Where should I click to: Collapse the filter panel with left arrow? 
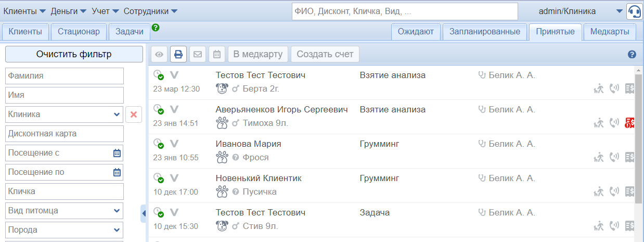point(144,213)
